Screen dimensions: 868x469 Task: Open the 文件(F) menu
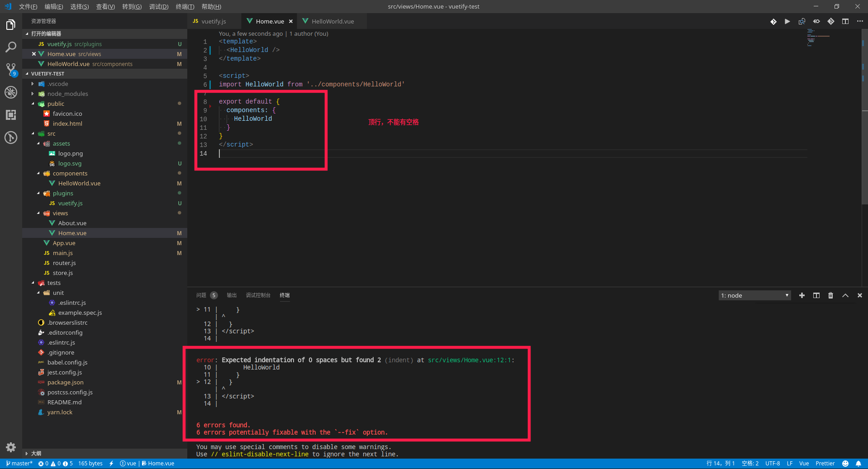click(x=28, y=6)
